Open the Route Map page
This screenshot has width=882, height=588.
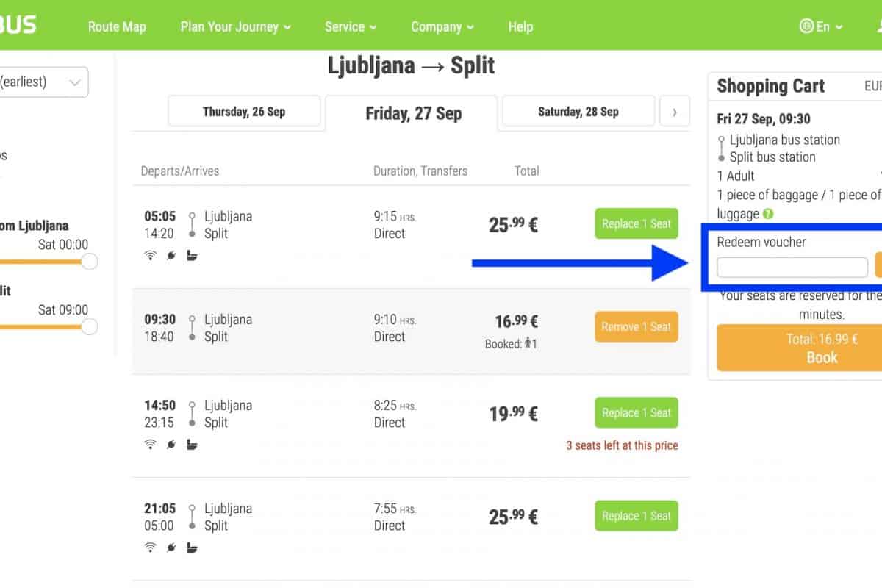coord(117,26)
